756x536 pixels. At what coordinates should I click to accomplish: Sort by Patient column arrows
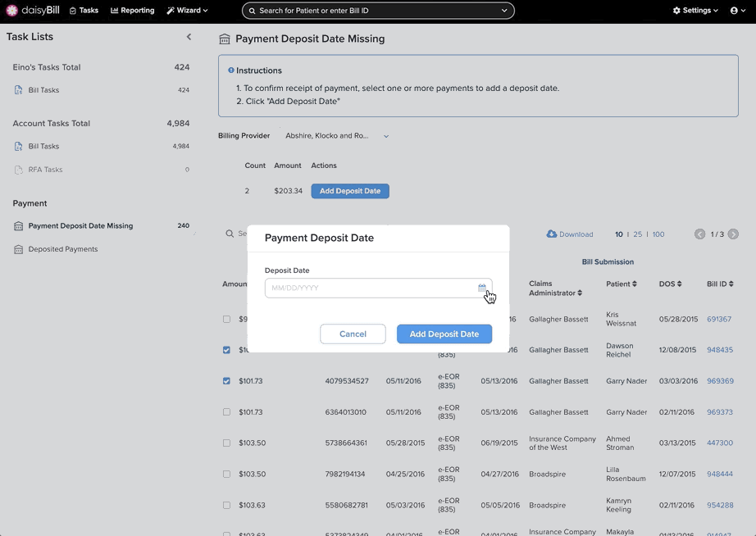tap(635, 284)
